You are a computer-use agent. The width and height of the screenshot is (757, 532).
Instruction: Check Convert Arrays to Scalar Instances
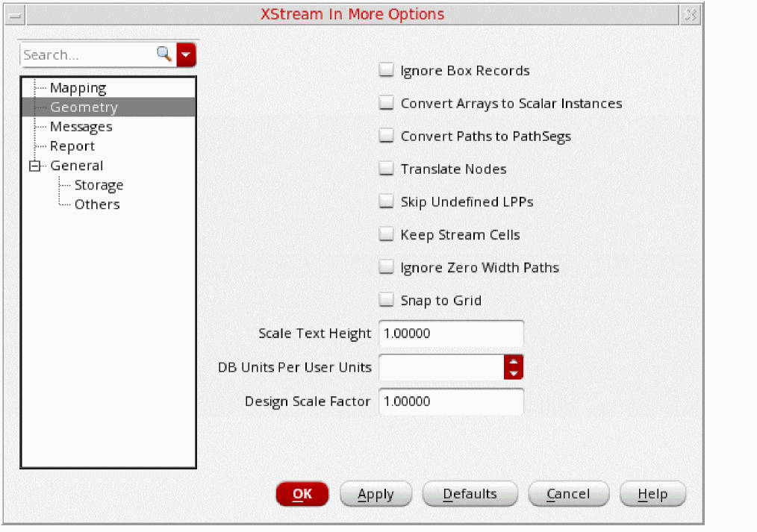(x=386, y=104)
